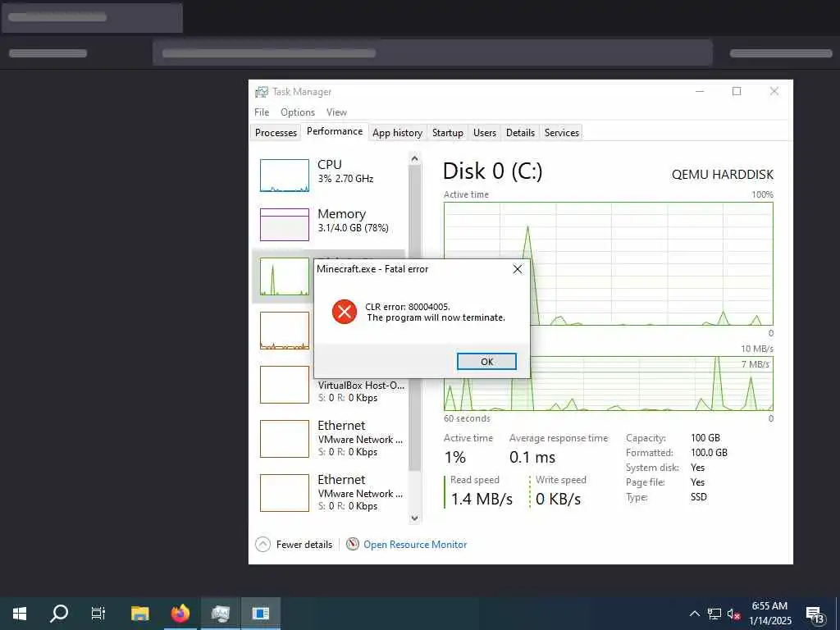This screenshot has height=630, width=840.
Task: Open the Windows Start menu
Action: click(x=20, y=614)
